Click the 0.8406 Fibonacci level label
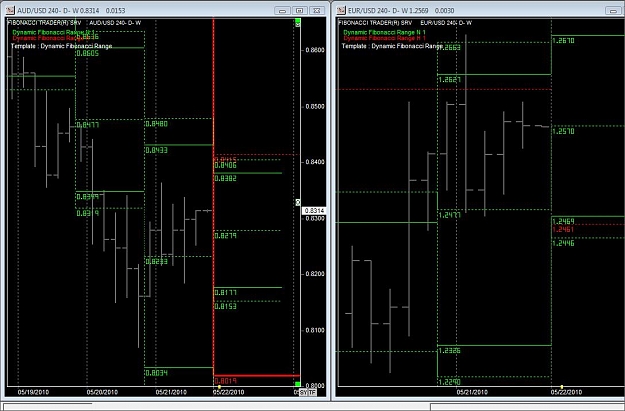The width and height of the screenshot is (625, 411). click(226, 165)
